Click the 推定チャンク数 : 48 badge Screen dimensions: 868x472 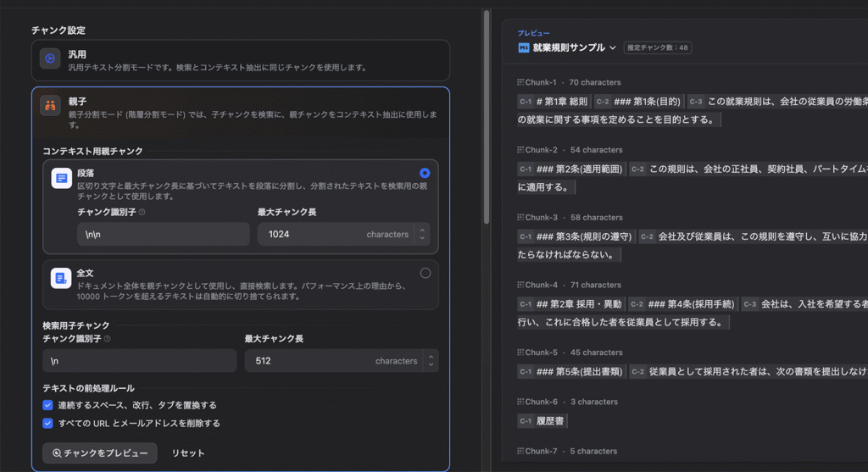pos(657,47)
